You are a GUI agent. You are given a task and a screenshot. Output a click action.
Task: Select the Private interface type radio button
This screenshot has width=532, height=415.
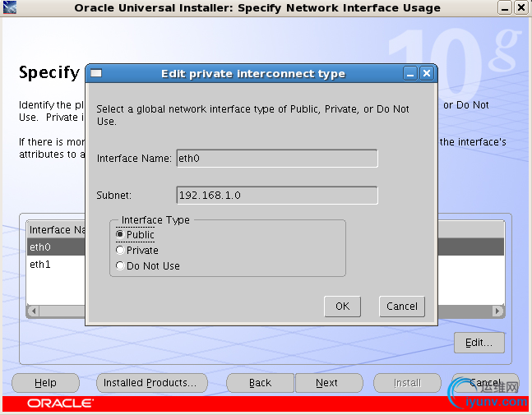[x=120, y=250]
